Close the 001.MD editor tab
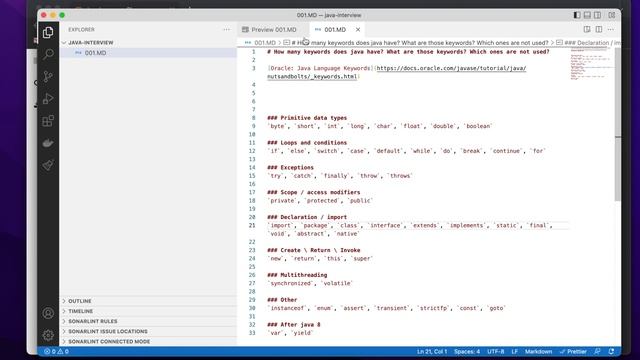This screenshot has width=640, height=360. point(358,29)
